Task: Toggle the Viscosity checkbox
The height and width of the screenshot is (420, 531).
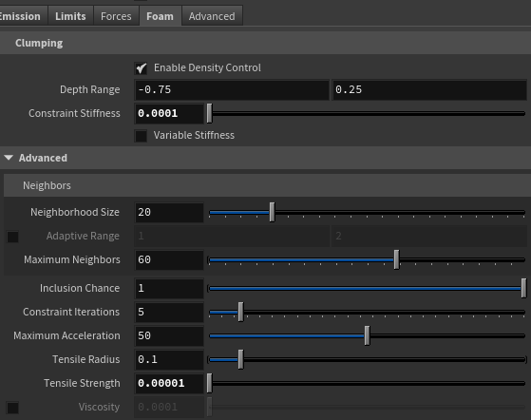Action: 12,408
